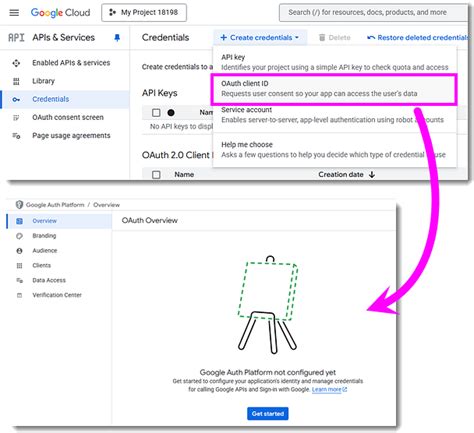Click the Audience person icon
This screenshot has height=433, width=474.
point(19,251)
